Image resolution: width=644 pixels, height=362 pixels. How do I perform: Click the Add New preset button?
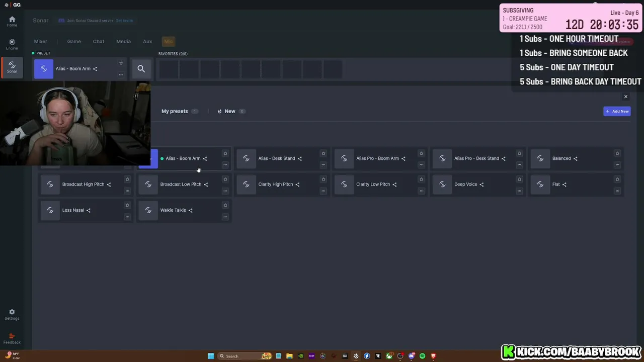coord(617,111)
